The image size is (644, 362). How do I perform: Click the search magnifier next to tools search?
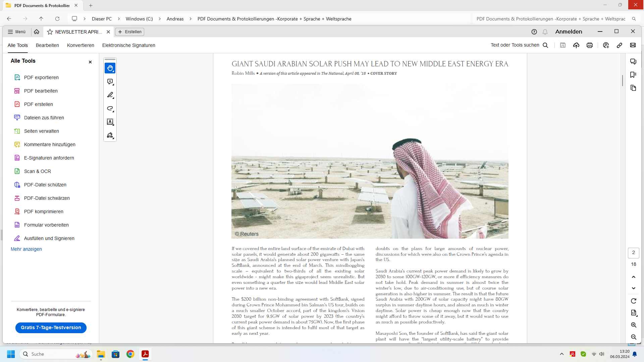[x=545, y=45]
